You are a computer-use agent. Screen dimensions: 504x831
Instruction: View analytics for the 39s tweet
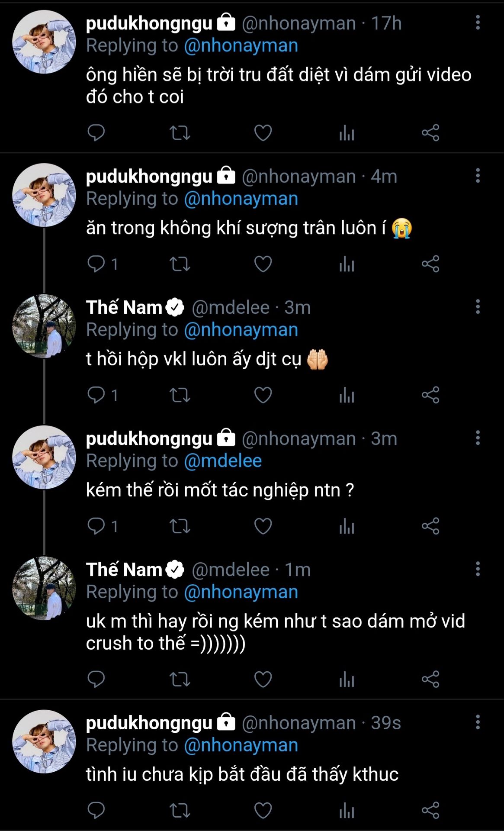tap(347, 810)
